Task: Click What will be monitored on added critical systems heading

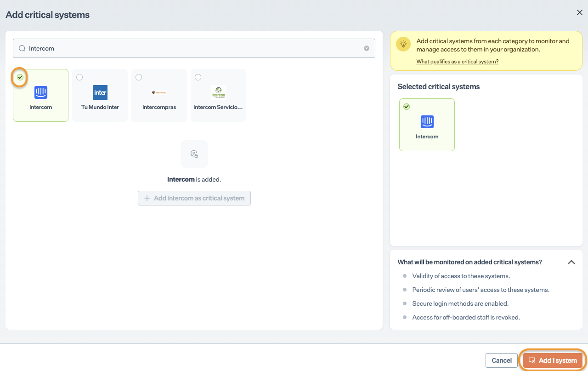Action: (469, 262)
